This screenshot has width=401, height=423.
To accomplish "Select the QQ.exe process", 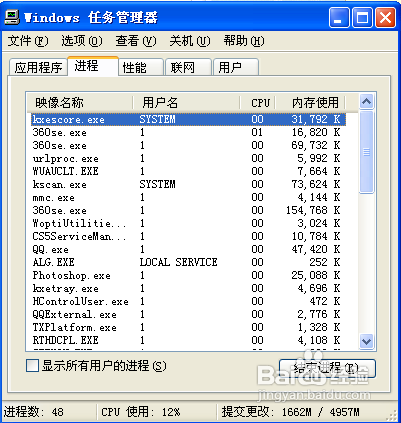I will point(188,249).
